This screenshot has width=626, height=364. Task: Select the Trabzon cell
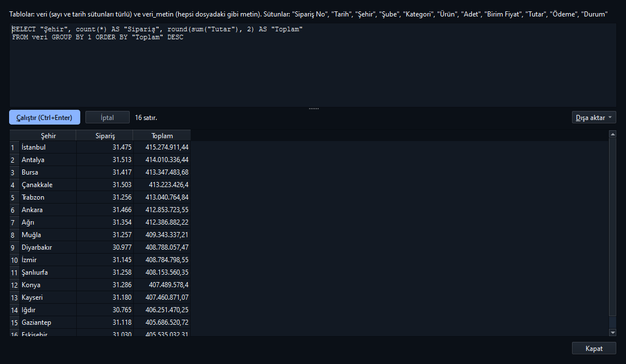[x=48, y=197]
